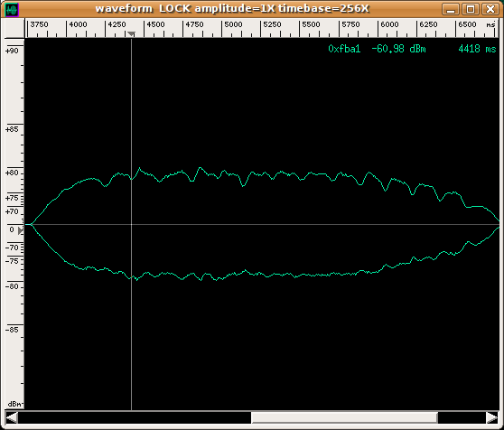The image size is (504, 430).
Task: Click the scrollbar track left of the thumb
Action: tap(135, 417)
